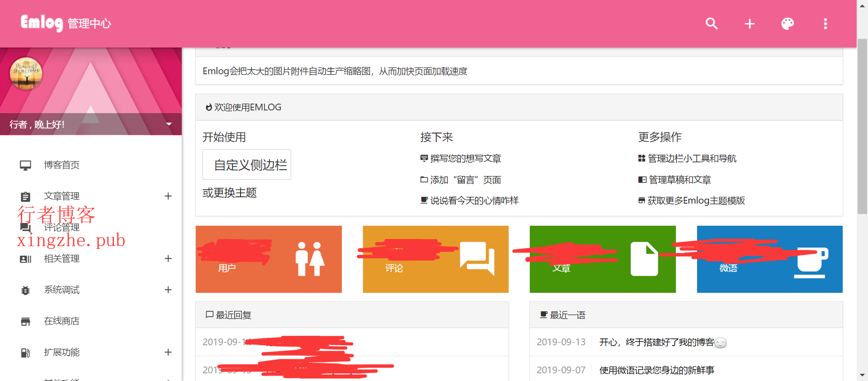Open 相关管理 sidebar menu
Screen dimensions: 868x381
[61, 258]
